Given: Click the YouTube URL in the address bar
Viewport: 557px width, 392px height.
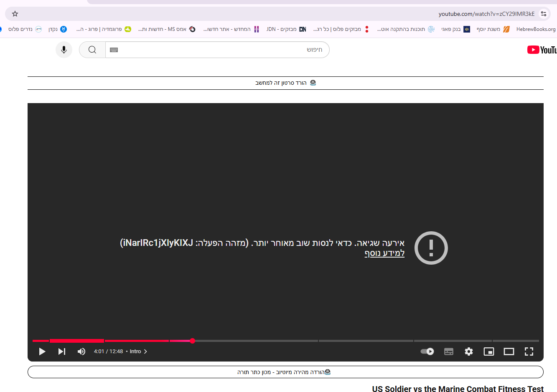Looking at the screenshot, I should click(x=486, y=14).
